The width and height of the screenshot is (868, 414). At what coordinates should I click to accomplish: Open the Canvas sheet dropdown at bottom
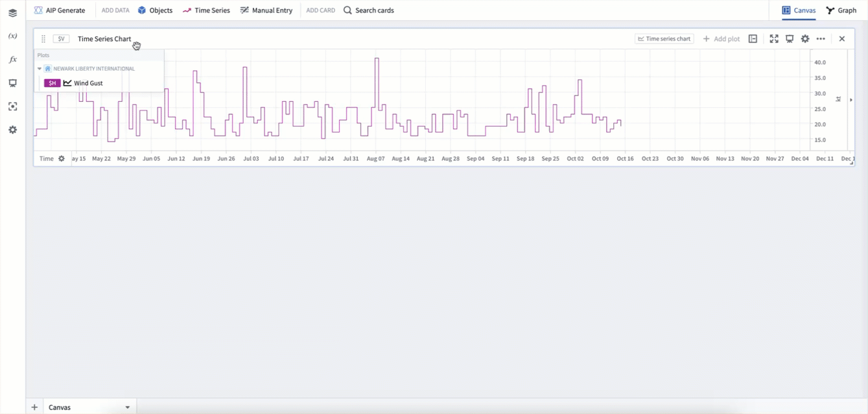pyautogui.click(x=128, y=407)
